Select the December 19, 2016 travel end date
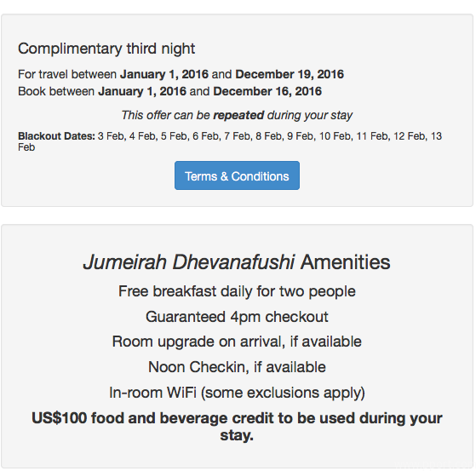 click(290, 74)
